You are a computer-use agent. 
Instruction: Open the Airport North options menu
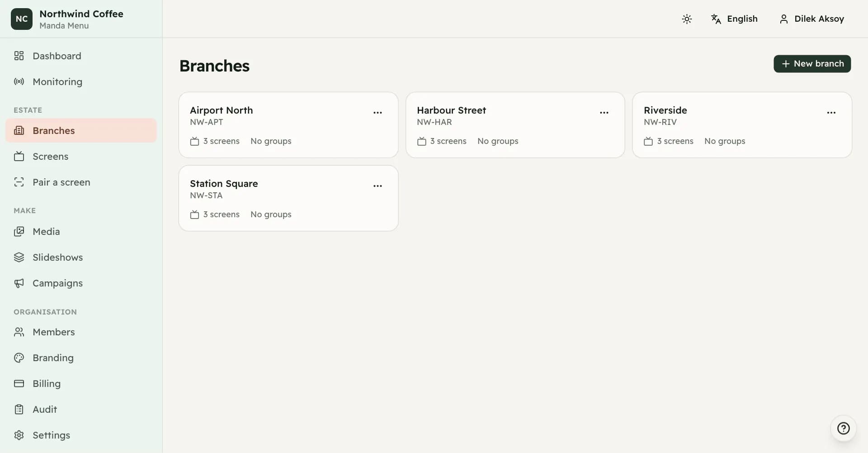tap(377, 113)
